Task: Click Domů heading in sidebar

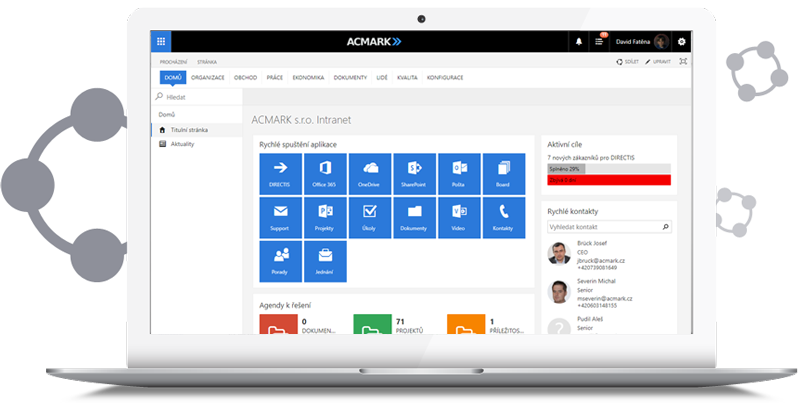Action: 167,114
